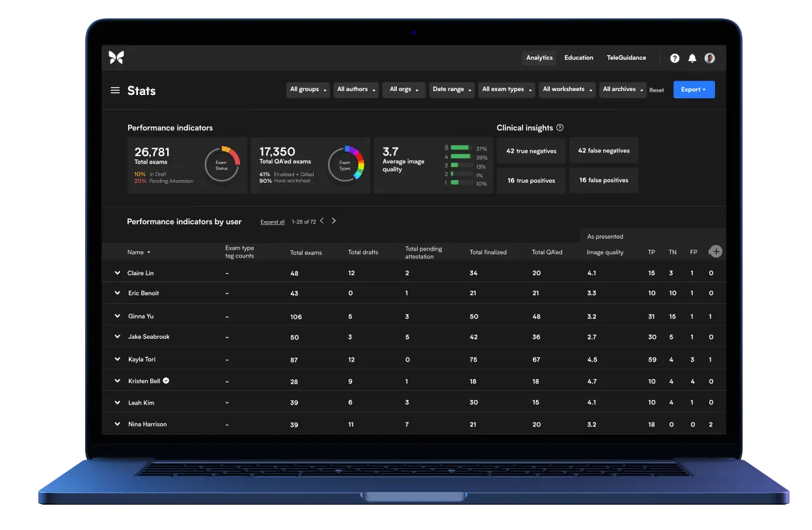Screen dimensions: 812x530
Task: Open the help question mark icon
Action: (675, 58)
